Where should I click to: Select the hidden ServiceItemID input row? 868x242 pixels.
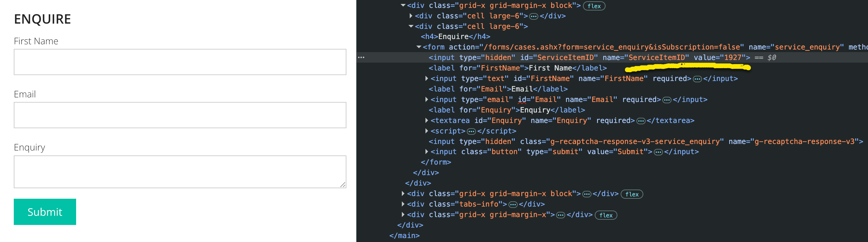612,58
